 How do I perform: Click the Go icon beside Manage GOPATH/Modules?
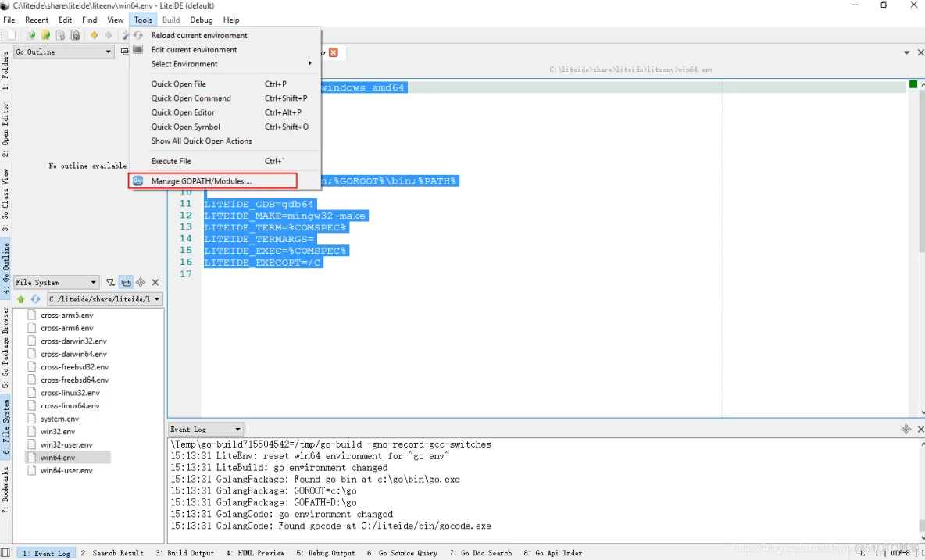tap(137, 181)
